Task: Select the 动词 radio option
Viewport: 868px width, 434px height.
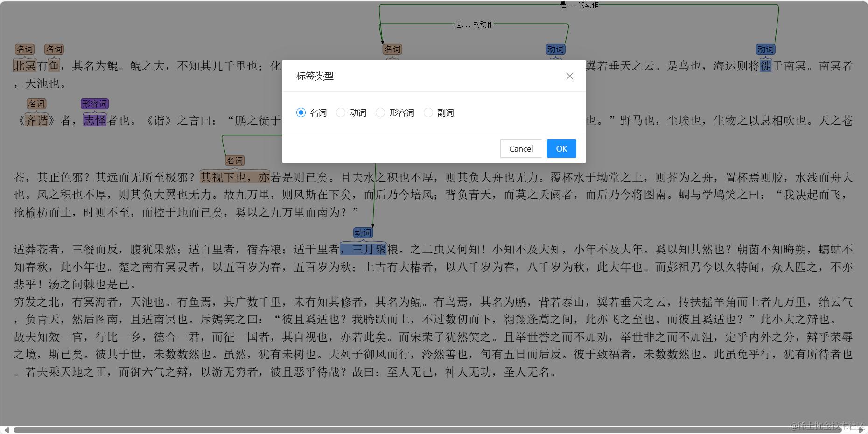Action: pos(341,112)
